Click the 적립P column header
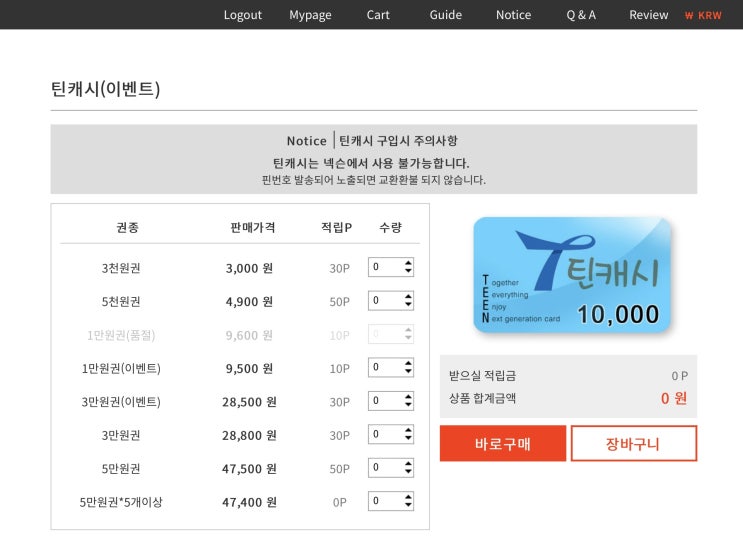This screenshot has height=541, width=743. click(336, 227)
